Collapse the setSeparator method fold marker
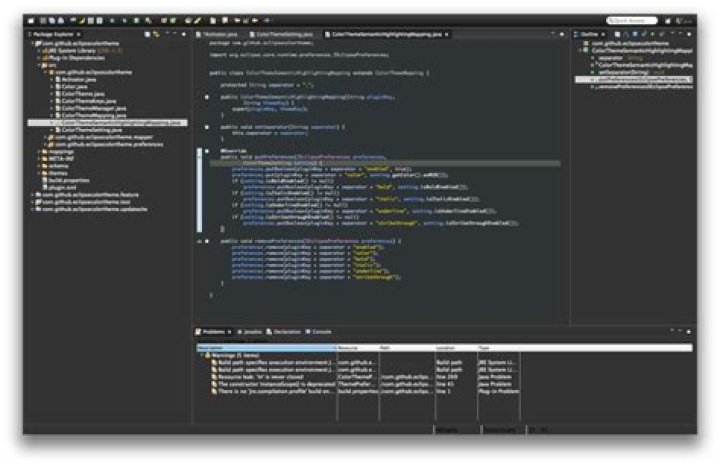This screenshot has height=466, width=720. [207, 127]
